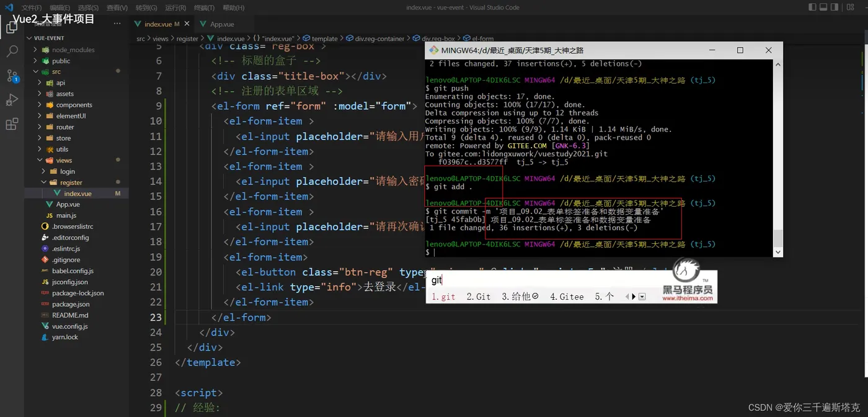The image size is (868, 417).
Task: Click the gear icon next to .editorconfig
Action: pos(45,238)
